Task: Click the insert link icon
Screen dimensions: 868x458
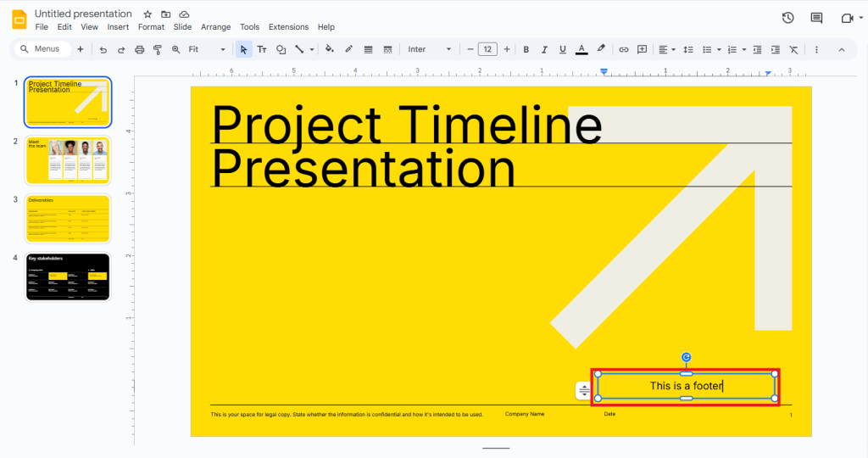Action: coord(624,49)
